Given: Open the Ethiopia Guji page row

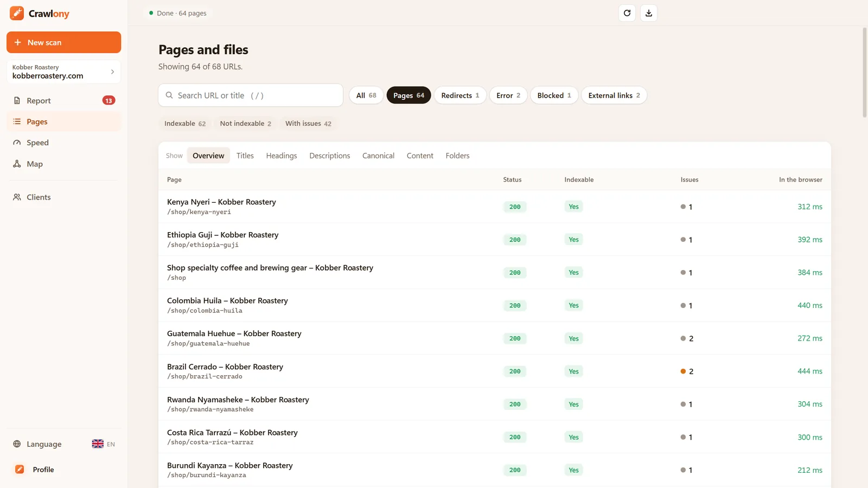Looking at the screenshot, I should [x=495, y=240].
